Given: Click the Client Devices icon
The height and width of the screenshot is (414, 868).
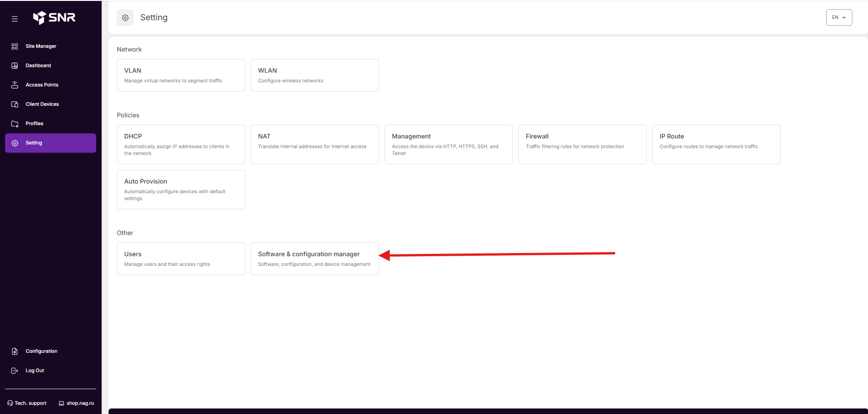Looking at the screenshot, I should [x=15, y=104].
